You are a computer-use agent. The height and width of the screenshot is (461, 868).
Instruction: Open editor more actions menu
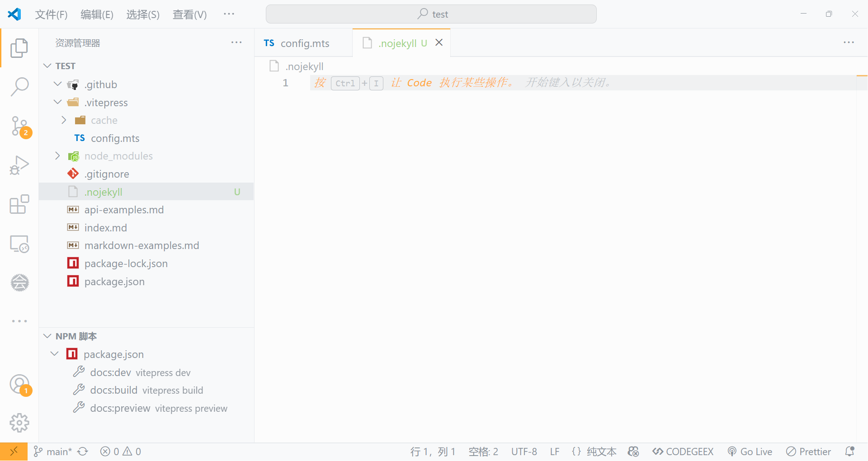(849, 42)
